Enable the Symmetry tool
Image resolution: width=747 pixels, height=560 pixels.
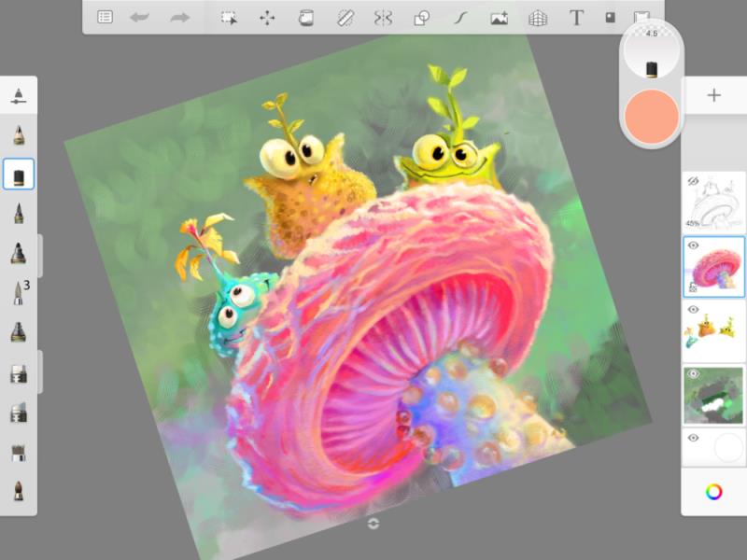pos(383,18)
